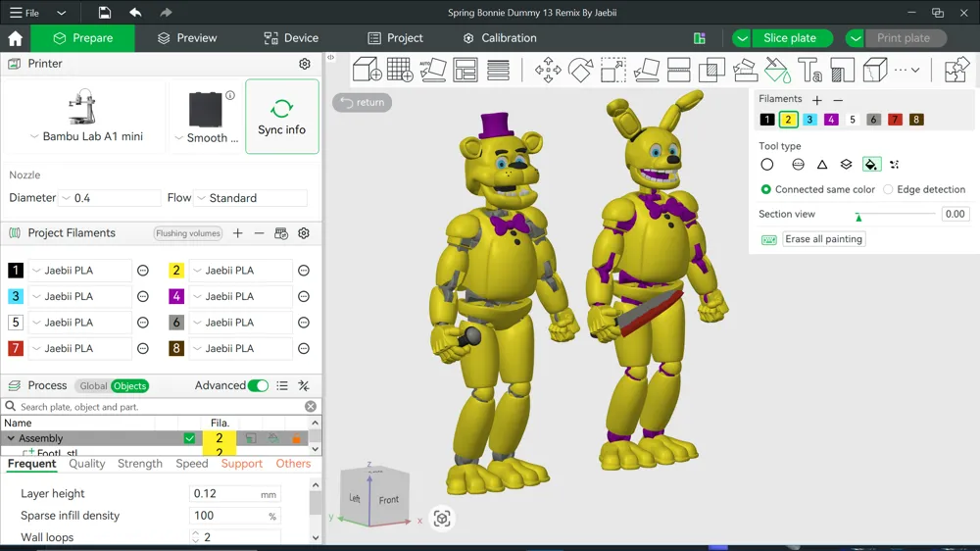Screen dimensions: 980x551
Task: Click Erase all painting button
Action: pyautogui.click(x=823, y=239)
